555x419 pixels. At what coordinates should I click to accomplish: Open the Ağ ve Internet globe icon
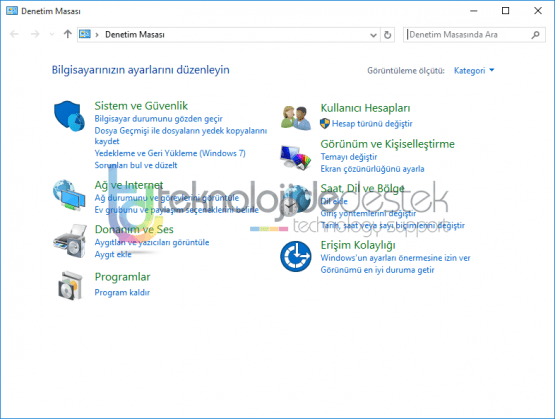pyautogui.click(x=69, y=195)
